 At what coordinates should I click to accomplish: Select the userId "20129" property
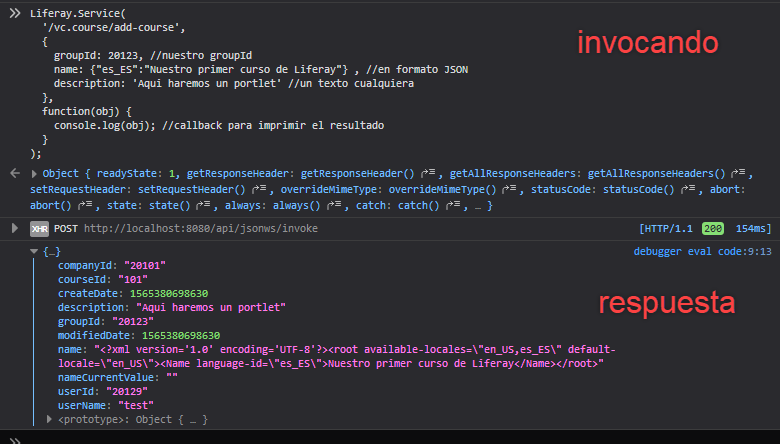(102, 391)
